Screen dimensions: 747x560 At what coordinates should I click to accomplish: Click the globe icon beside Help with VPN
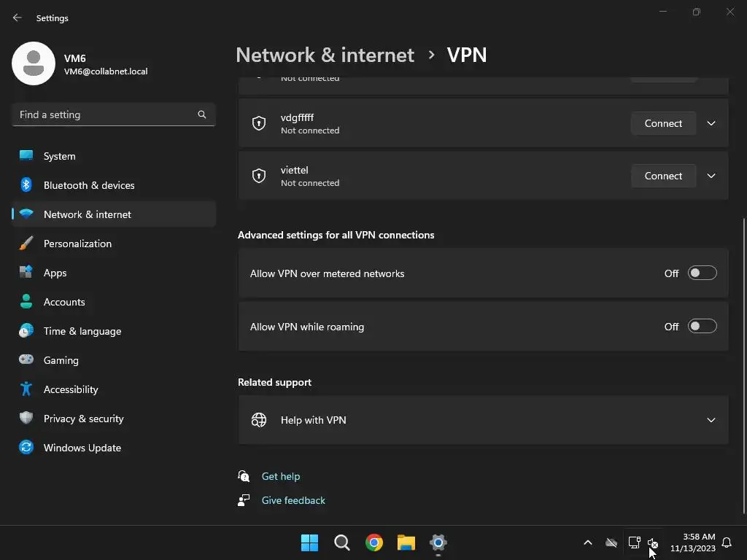click(259, 420)
